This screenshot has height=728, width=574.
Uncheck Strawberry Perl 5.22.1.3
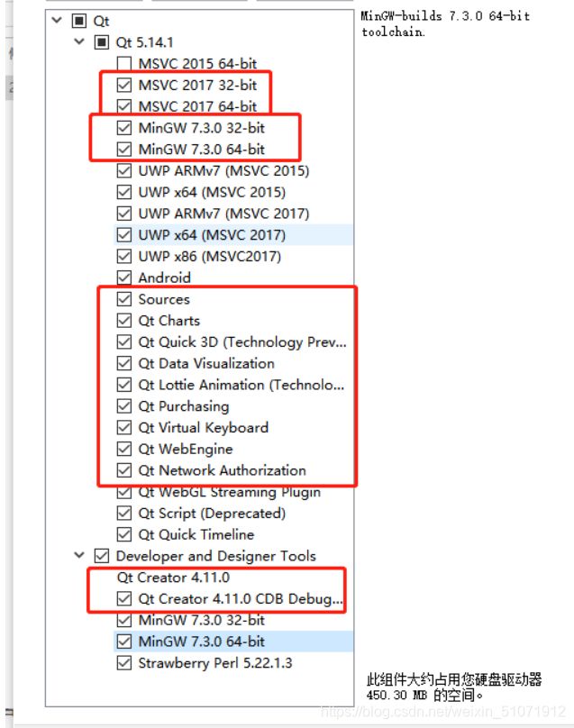pyautogui.click(x=124, y=662)
